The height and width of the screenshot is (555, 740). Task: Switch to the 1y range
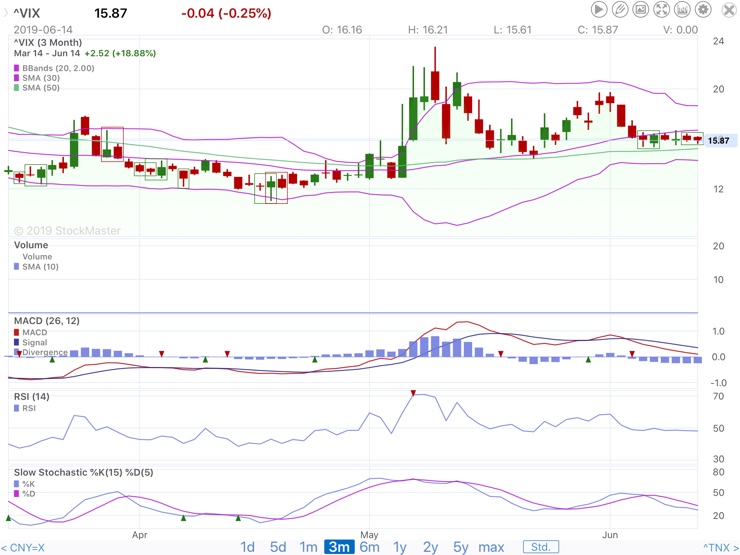(400, 547)
